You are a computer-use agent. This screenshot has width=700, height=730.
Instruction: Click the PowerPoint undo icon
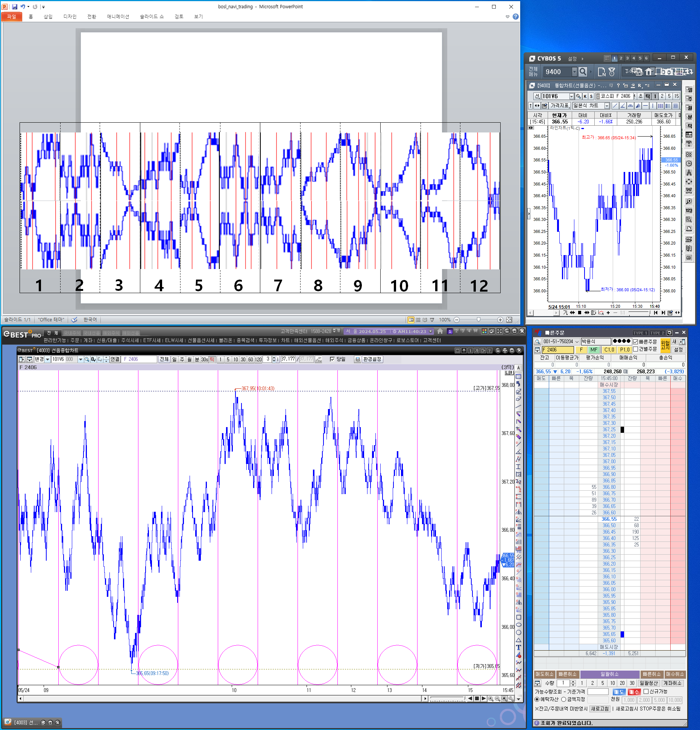point(23,6)
